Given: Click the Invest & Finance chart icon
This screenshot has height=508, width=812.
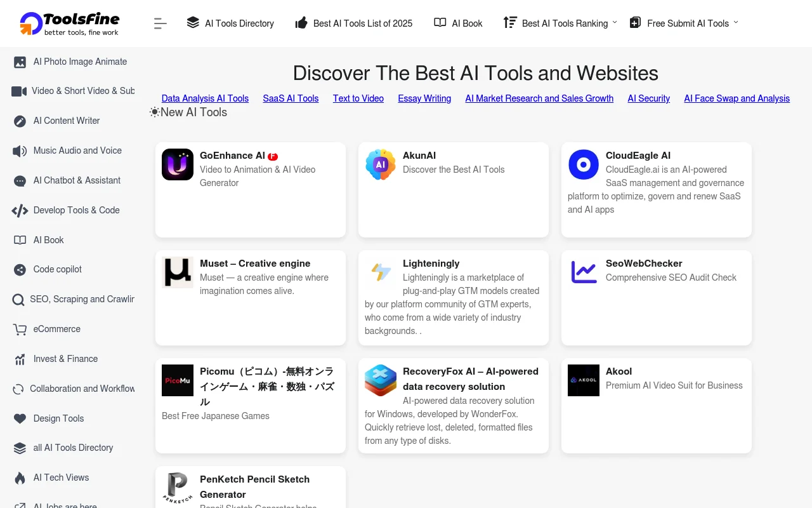Looking at the screenshot, I should (18, 359).
